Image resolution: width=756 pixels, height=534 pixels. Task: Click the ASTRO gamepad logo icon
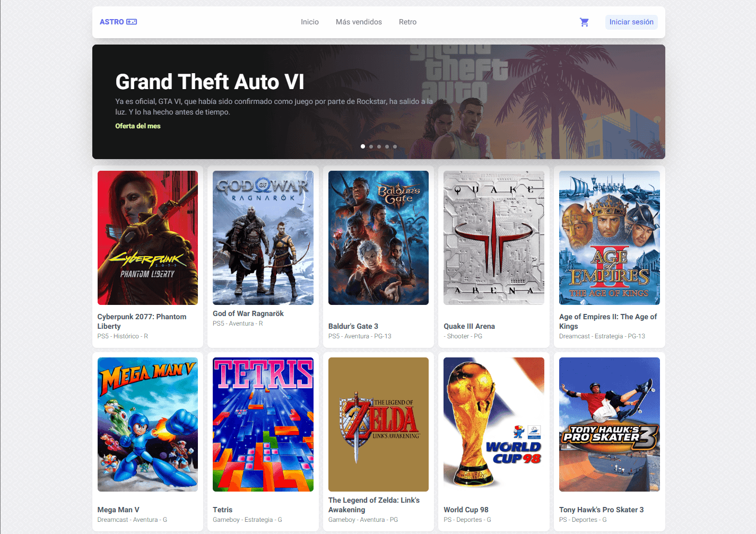pos(132,22)
